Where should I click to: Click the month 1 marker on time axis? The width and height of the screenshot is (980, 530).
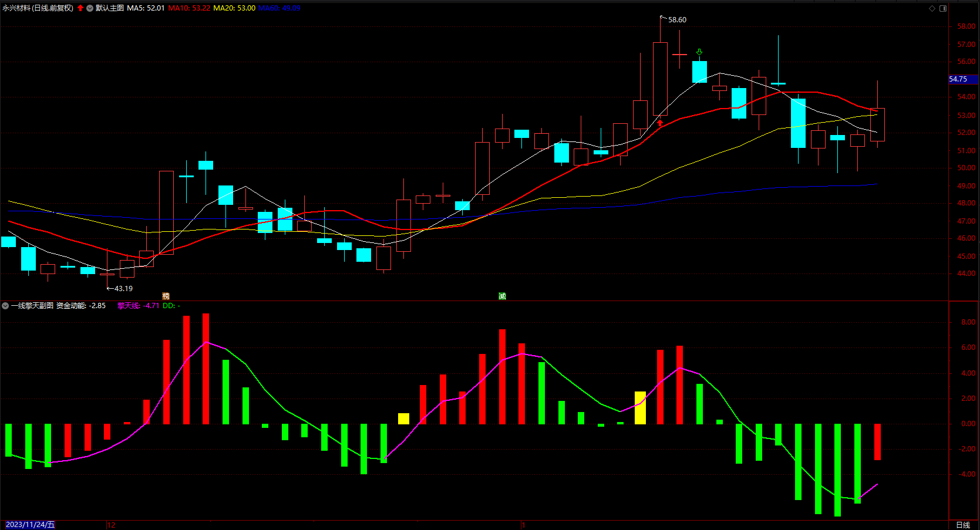coord(523,525)
